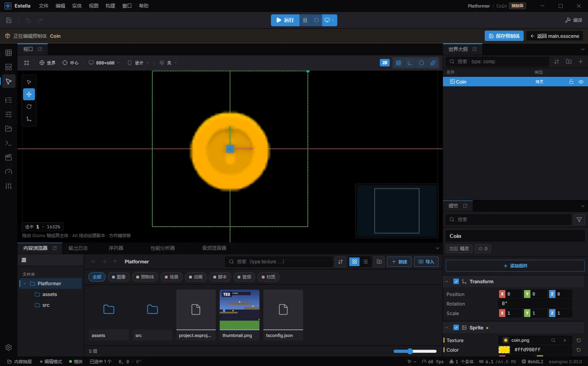Collapse the Transform section
The height and width of the screenshot is (366, 588).
pyautogui.click(x=447, y=282)
